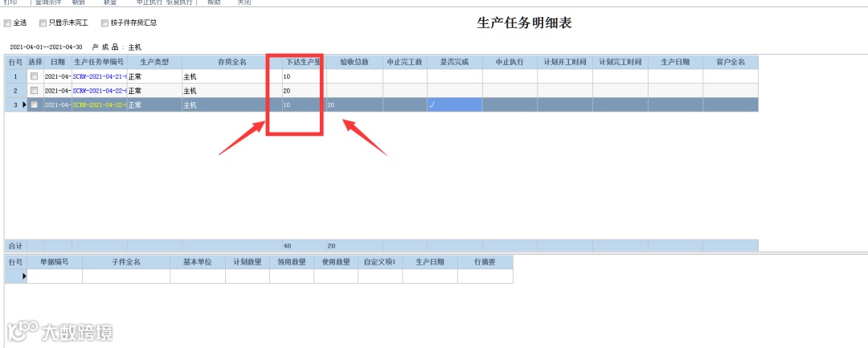Click production quantity 10 in row 1

point(287,76)
